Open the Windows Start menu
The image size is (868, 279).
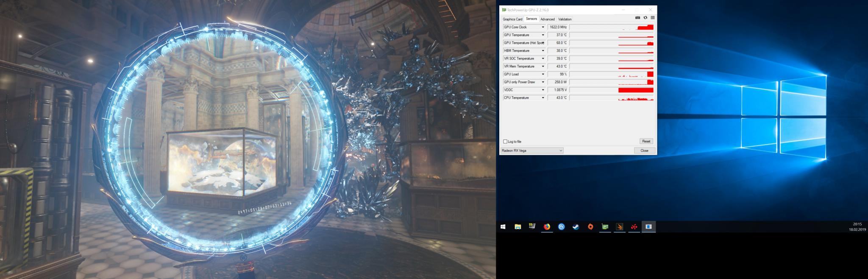503,227
